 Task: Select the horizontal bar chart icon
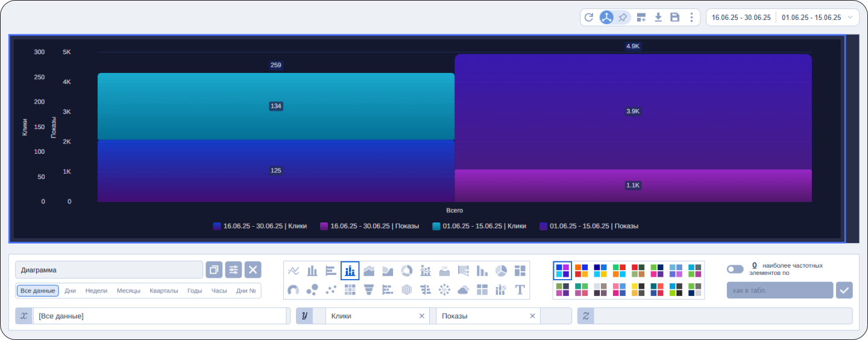331,271
